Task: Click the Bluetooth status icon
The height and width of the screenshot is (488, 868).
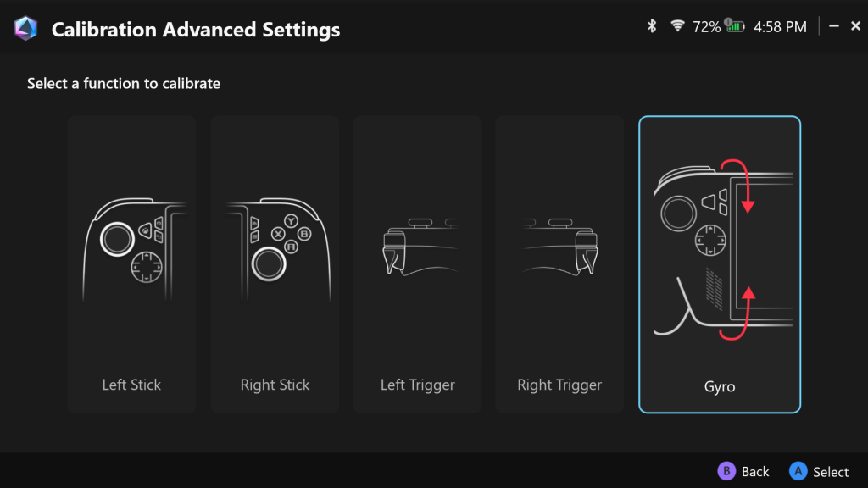Action: (x=652, y=26)
